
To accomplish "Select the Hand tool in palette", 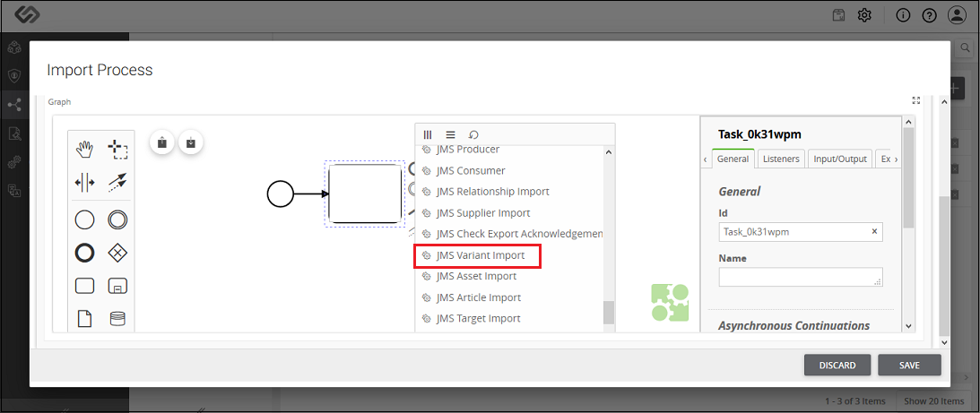I will click(x=84, y=150).
